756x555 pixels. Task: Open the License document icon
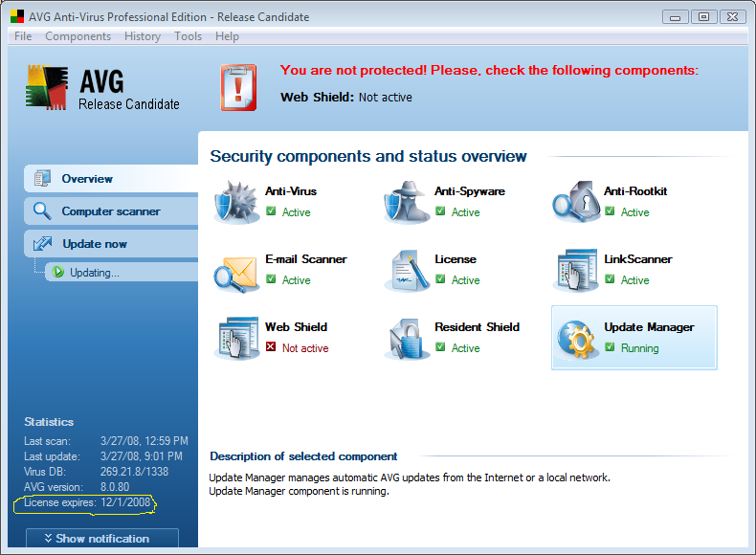407,271
